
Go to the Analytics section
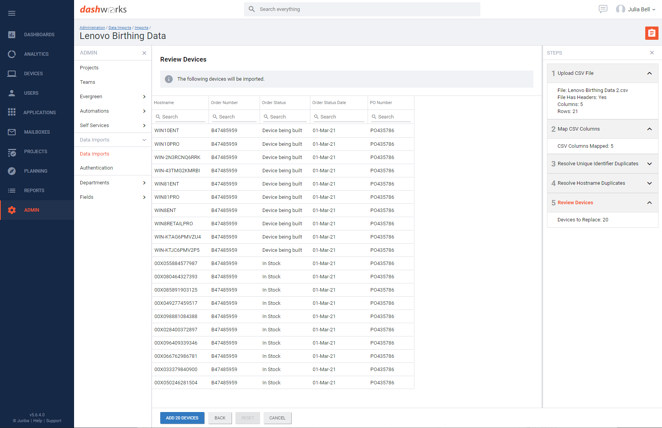click(37, 54)
